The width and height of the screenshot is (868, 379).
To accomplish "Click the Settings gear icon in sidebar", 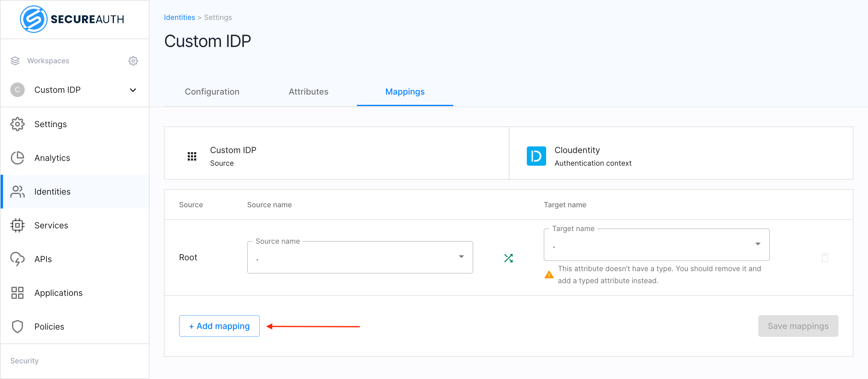I will point(17,124).
